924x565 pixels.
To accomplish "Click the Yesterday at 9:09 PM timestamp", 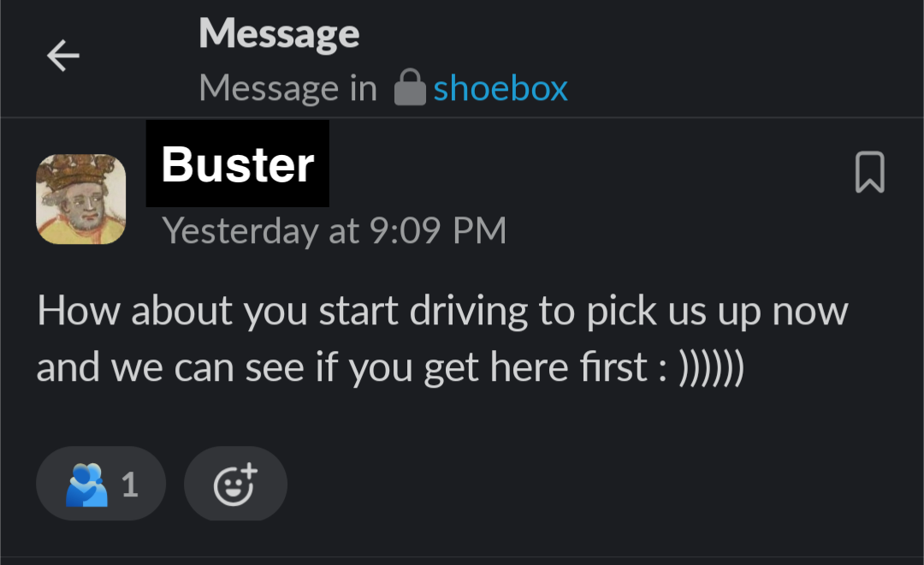I will pyautogui.click(x=335, y=230).
